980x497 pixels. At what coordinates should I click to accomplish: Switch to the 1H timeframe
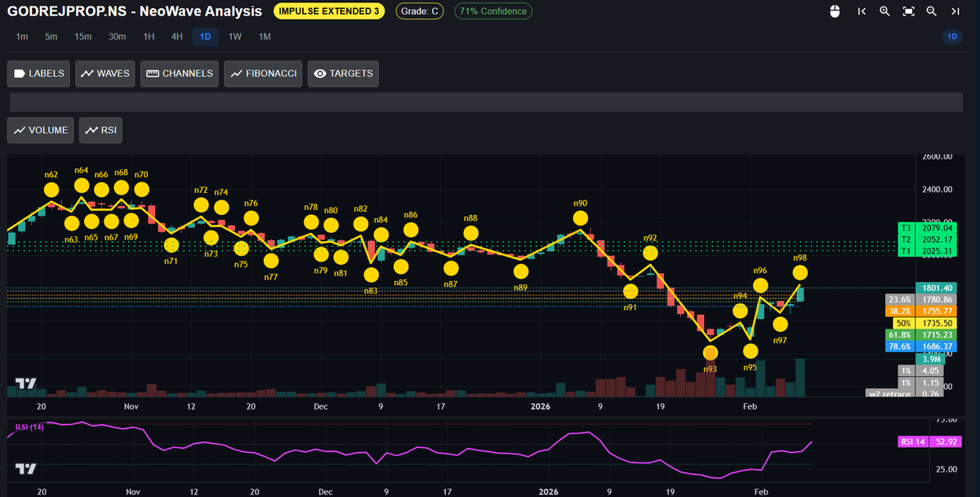(149, 37)
